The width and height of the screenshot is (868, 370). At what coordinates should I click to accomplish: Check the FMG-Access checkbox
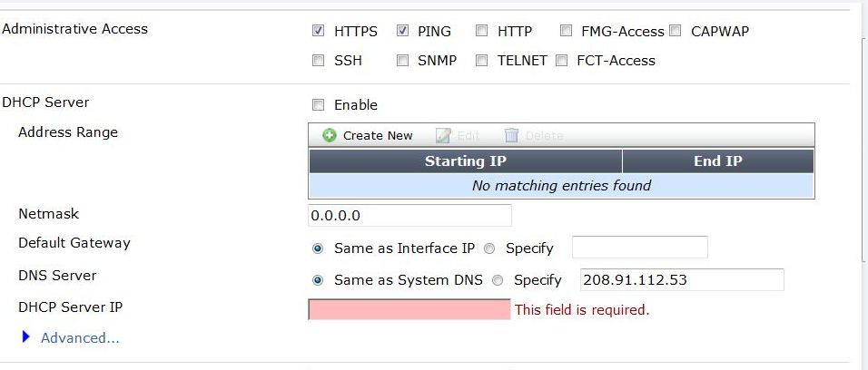tap(566, 31)
